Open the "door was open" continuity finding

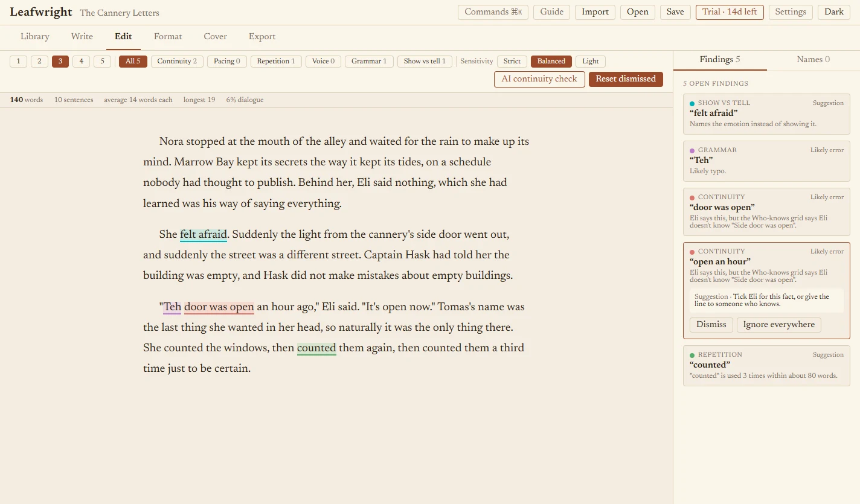pos(766,211)
